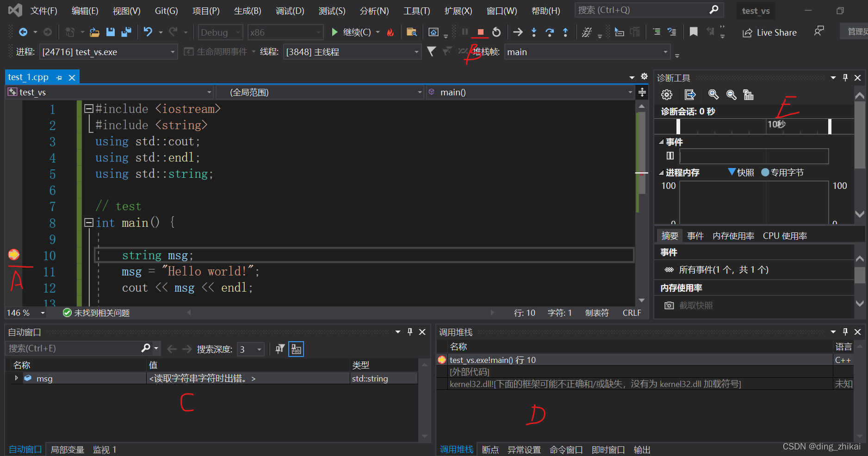This screenshot has height=456, width=868.
Task: Zoom out on the diagnostic timeline
Action: [x=732, y=95]
